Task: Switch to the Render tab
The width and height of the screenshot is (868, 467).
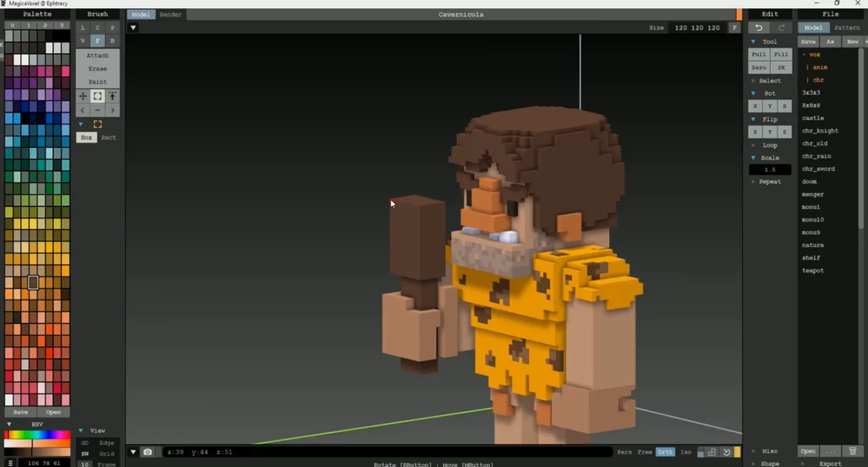Action: (x=170, y=14)
